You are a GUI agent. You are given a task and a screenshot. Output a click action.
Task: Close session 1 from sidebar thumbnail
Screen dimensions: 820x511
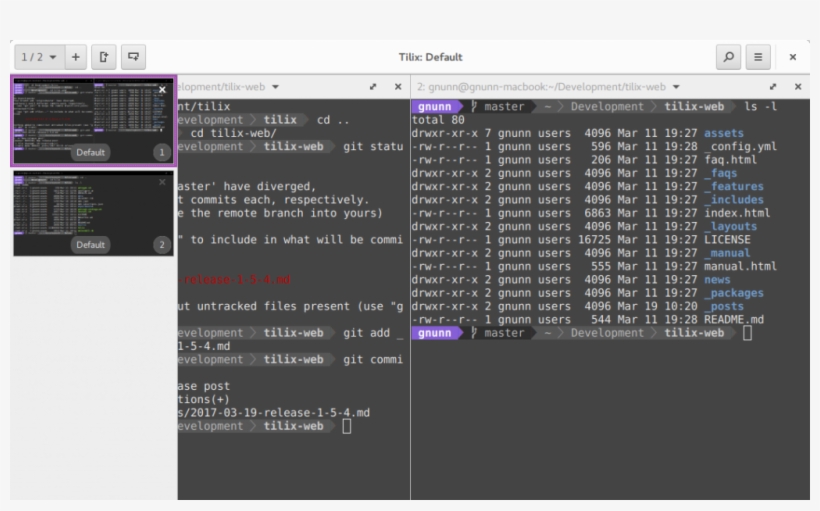pyautogui.click(x=162, y=89)
